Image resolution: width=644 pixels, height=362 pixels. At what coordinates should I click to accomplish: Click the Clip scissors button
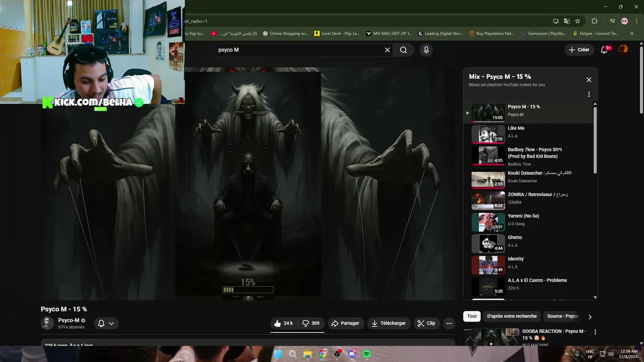point(427,323)
